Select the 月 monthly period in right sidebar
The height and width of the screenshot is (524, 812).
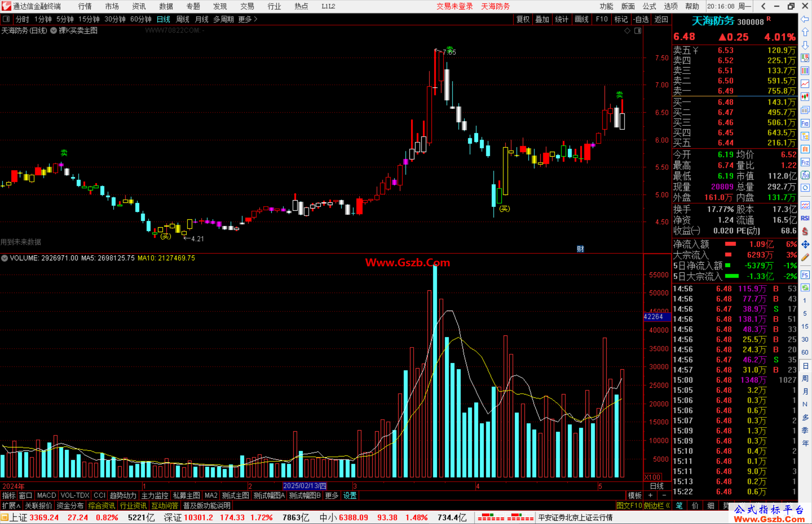pos(805,391)
